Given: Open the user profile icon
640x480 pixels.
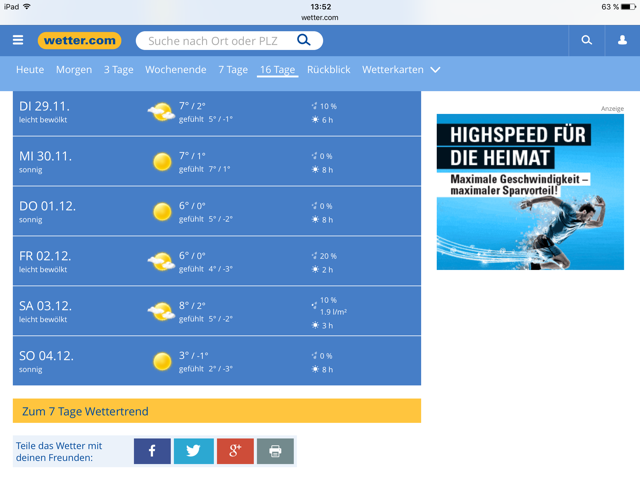Looking at the screenshot, I should coord(622,41).
